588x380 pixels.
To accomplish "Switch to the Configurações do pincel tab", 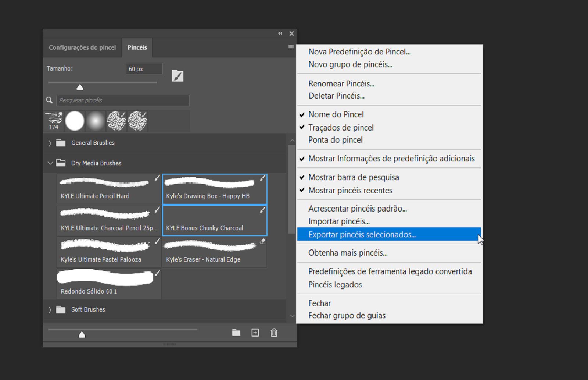I will [x=82, y=47].
